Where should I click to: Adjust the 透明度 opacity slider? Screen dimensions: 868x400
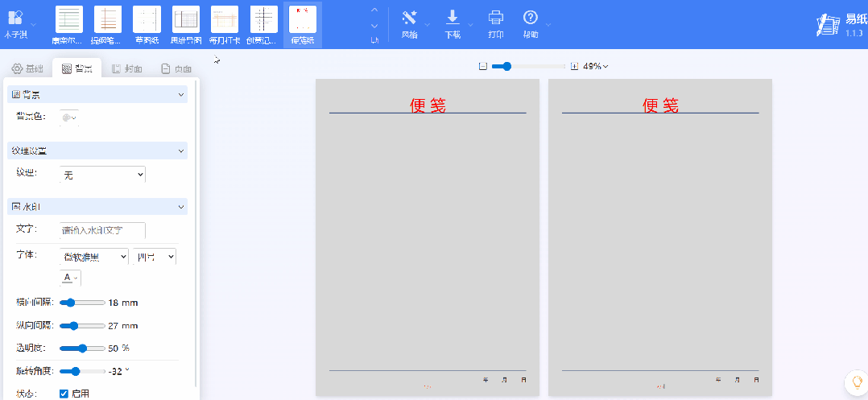tap(82, 348)
